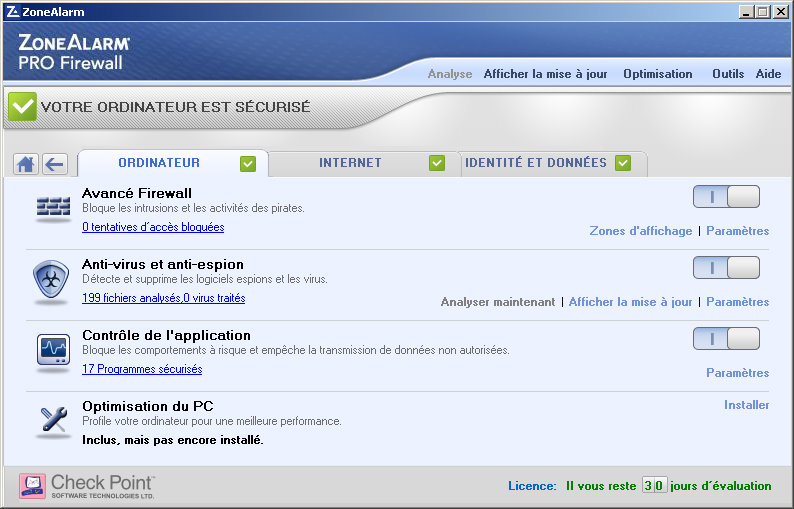The height and width of the screenshot is (509, 794).
Task: Click the green secured status checkmark icon
Action: [x=22, y=106]
